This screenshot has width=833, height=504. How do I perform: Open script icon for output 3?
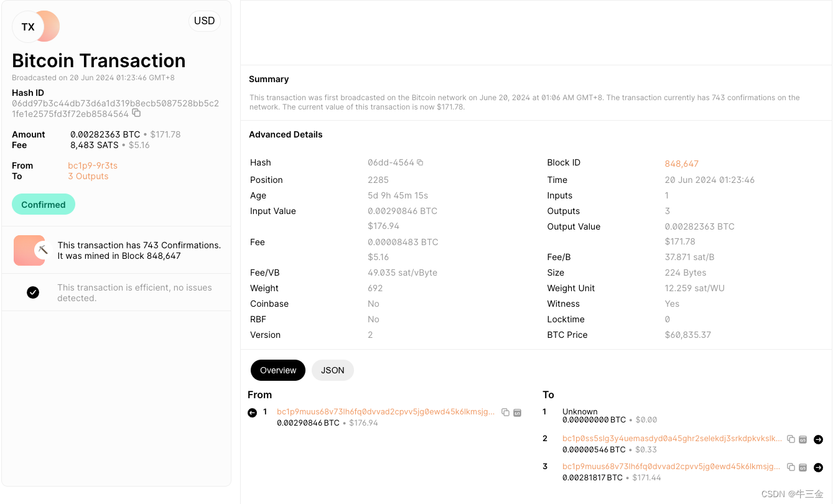(803, 467)
